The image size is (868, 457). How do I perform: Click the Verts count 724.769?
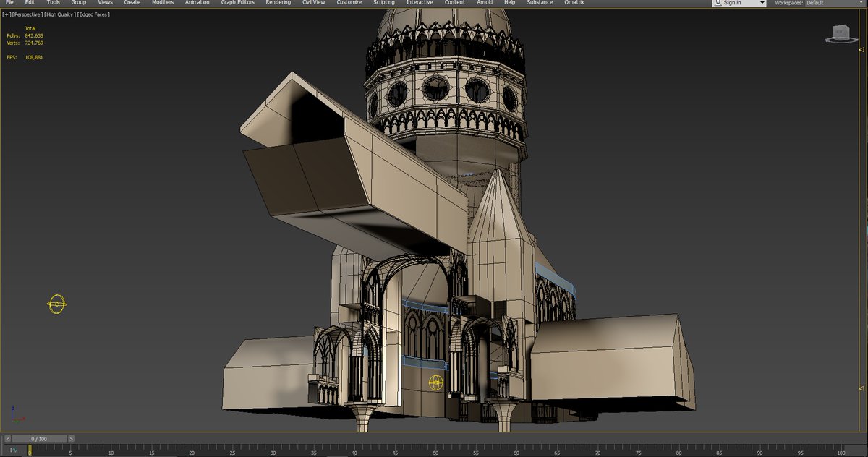tap(34, 43)
